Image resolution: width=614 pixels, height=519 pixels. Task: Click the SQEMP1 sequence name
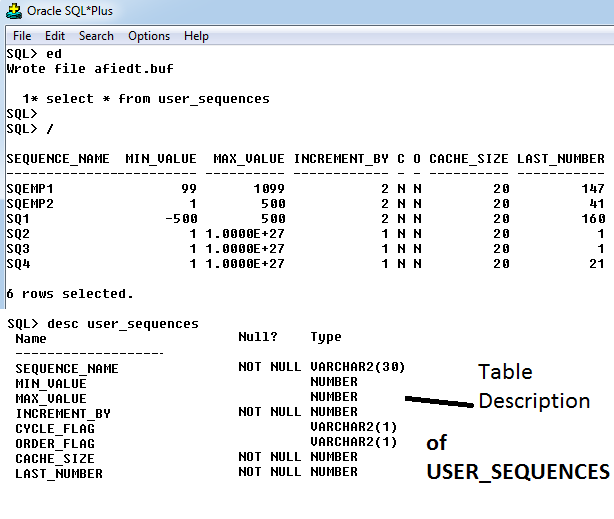coord(30,189)
